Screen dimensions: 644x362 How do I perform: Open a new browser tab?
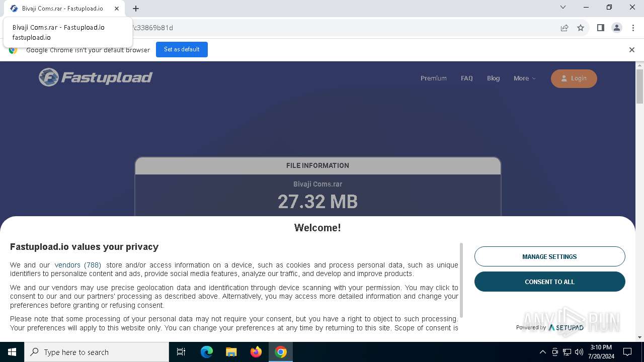pyautogui.click(x=136, y=9)
